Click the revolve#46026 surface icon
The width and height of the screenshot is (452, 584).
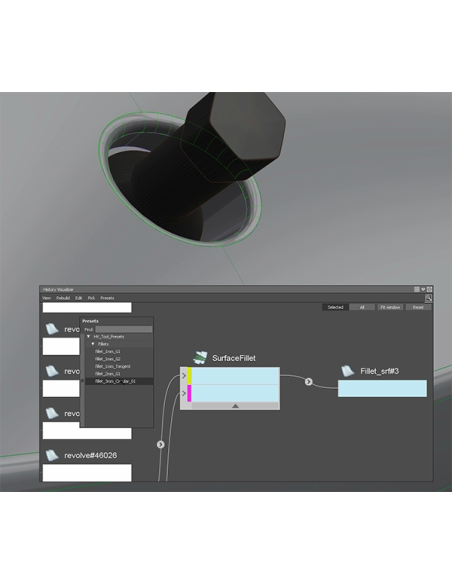coord(52,455)
